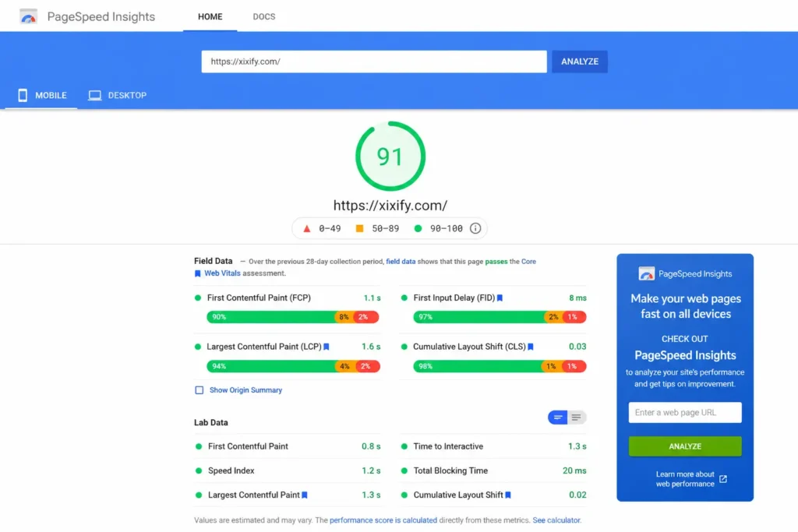Click the blue ANALYZE button beside the URL
The width and height of the screenshot is (798, 532).
579,62
